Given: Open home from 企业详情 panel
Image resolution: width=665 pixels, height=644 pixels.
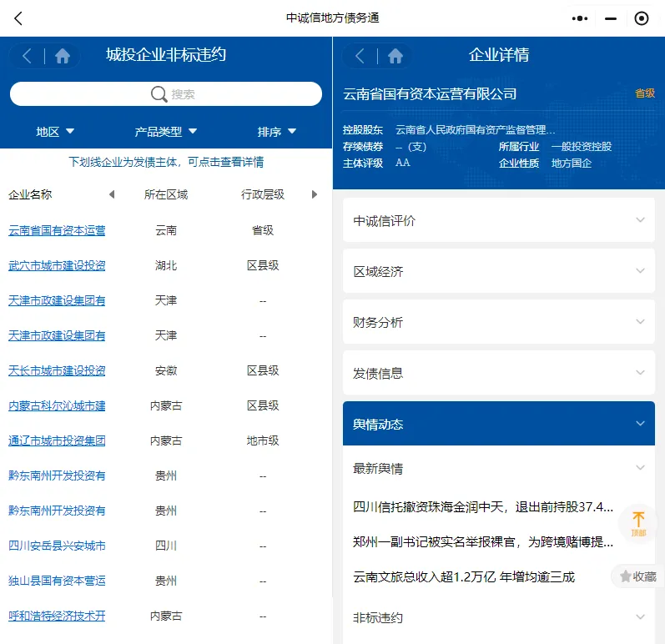Looking at the screenshot, I should coord(395,56).
